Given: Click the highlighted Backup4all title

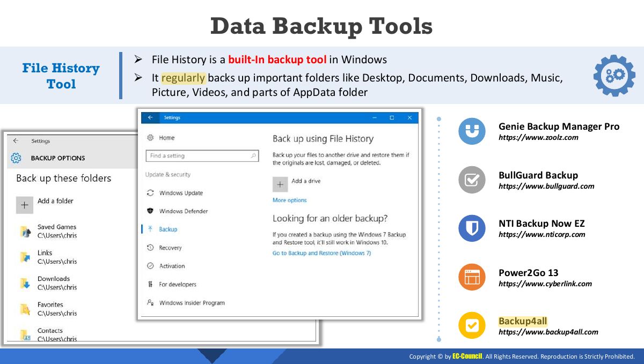Looking at the screenshot, I should click(523, 321).
